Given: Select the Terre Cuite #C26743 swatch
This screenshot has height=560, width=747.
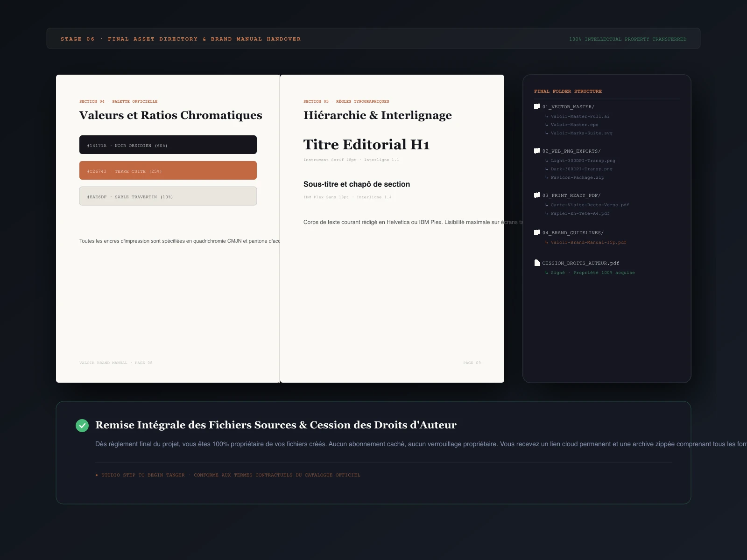Looking at the screenshot, I should (168, 170).
